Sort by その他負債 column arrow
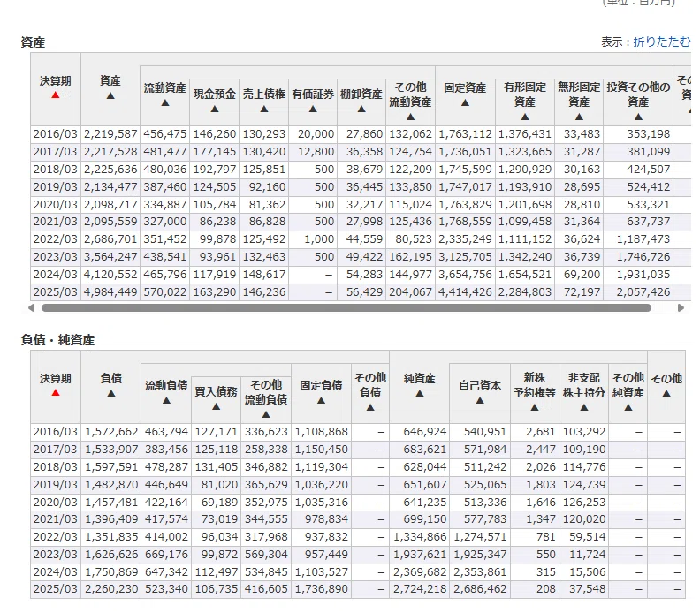This screenshot has height=613, width=700. pos(370,407)
